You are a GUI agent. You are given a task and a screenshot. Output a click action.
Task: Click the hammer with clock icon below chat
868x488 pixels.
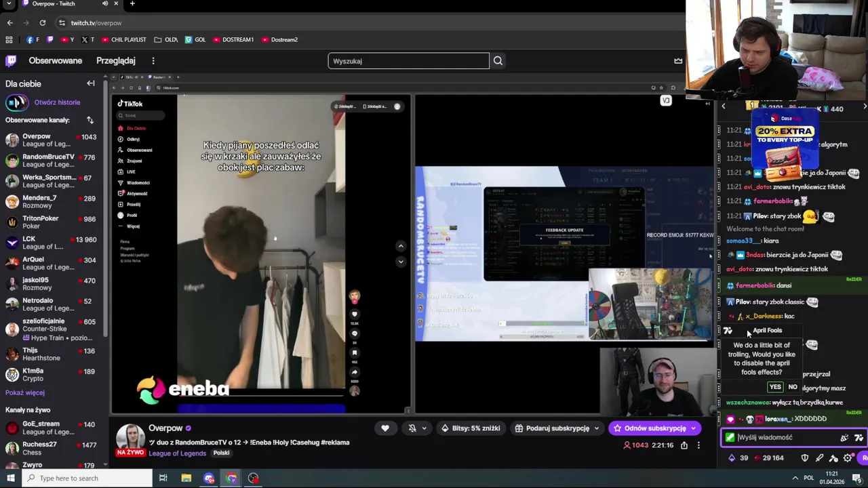[833, 458]
